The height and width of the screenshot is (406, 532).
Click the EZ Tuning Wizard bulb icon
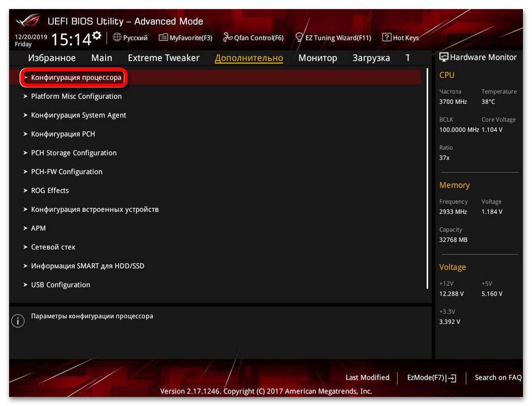[x=299, y=37]
